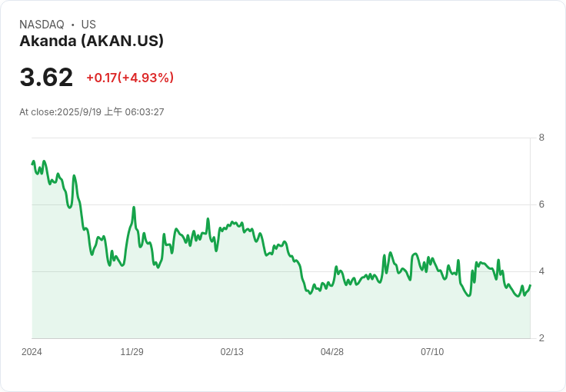The height and width of the screenshot is (392, 566).
Task: Click the US market label
Action: [x=88, y=25]
